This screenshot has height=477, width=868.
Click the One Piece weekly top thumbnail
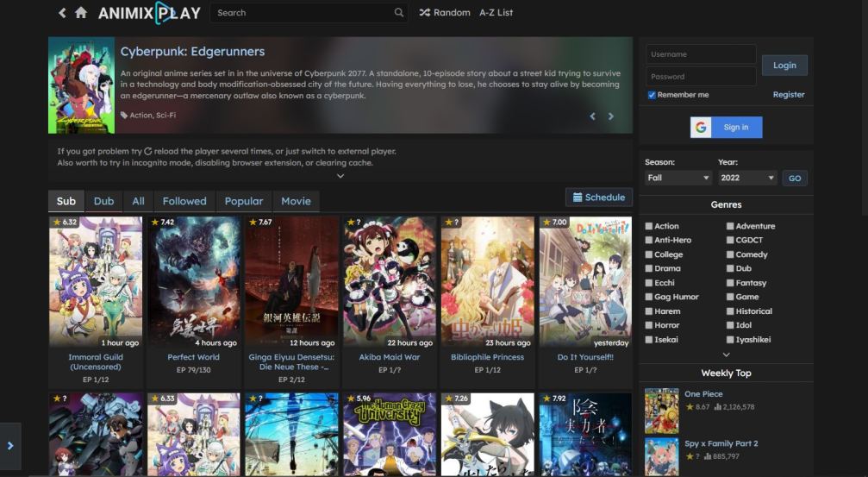[x=661, y=411]
